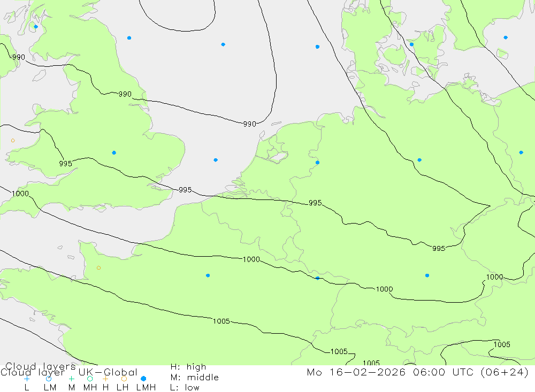
Task: Click the 995 label in the Dover Strait
Action: pyautogui.click(x=185, y=190)
